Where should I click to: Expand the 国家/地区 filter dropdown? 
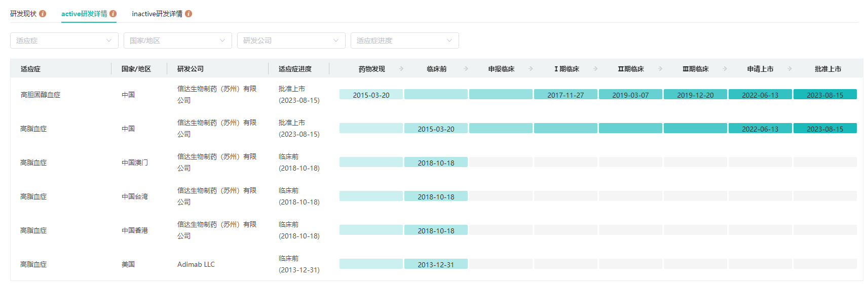point(178,40)
